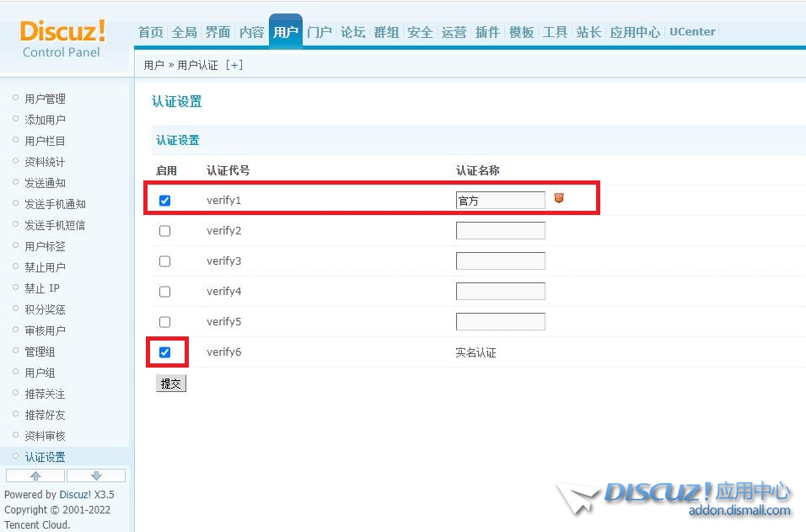806x532 pixels.
Task: Switch to the 论坛 navigation tab
Action: tap(352, 32)
